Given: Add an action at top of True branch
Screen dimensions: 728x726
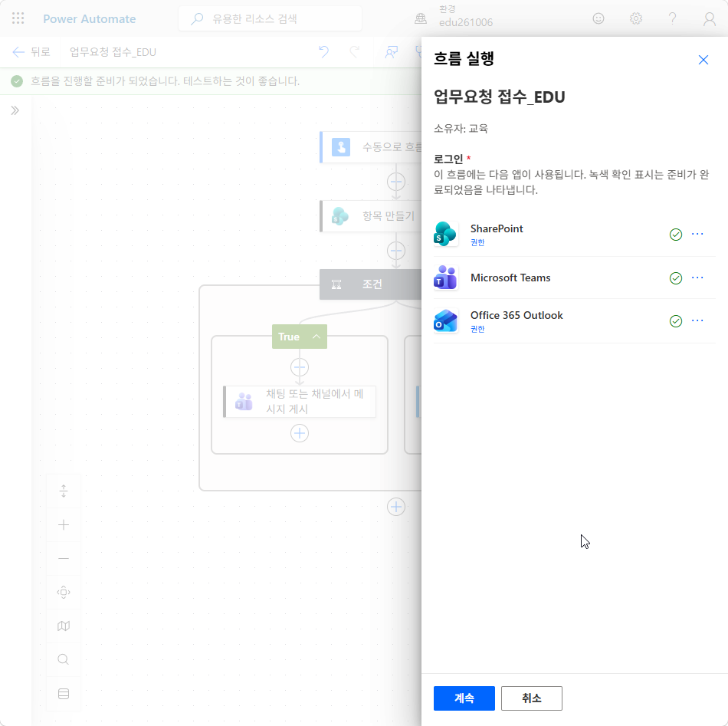Looking at the screenshot, I should (x=300, y=367).
